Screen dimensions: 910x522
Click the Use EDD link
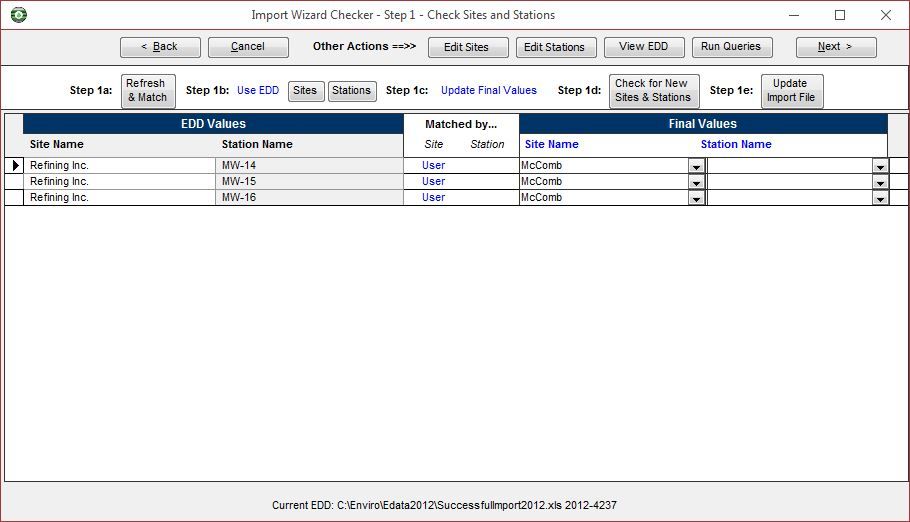(x=258, y=91)
